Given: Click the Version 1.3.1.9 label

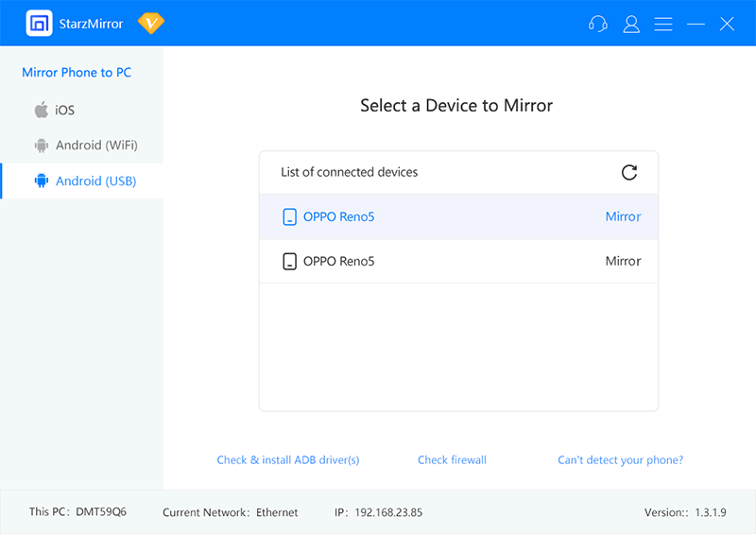Looking at the screenshot, I should 685,512.
